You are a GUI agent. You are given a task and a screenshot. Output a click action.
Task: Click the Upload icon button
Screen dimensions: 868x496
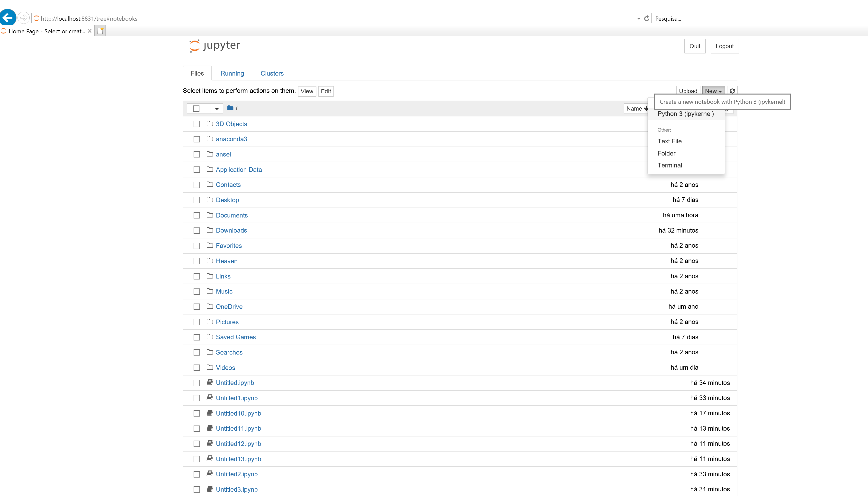(x=688, y=90)
